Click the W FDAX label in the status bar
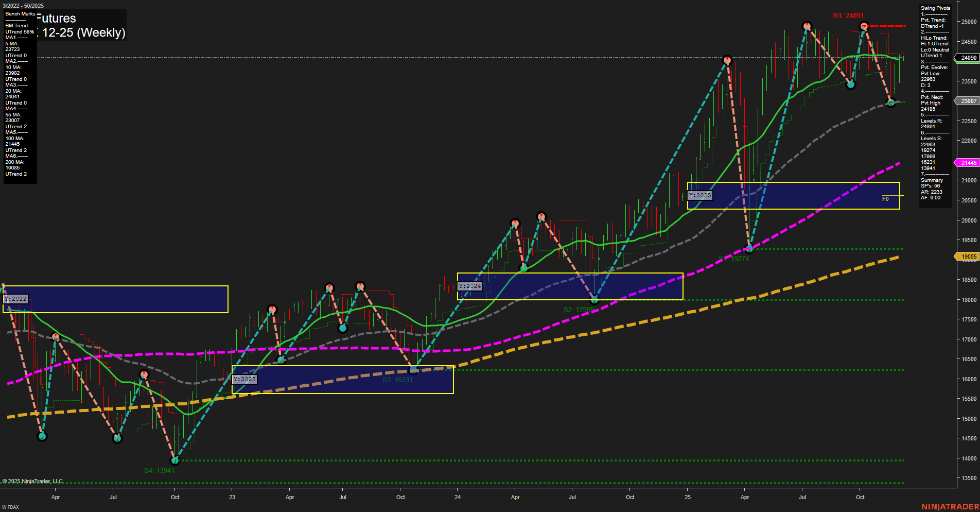The image size is (980, 512). tap(9, 506)
